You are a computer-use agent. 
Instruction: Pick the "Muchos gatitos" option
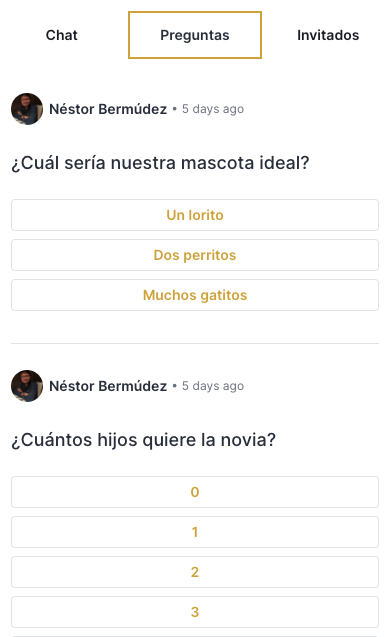(x=195, y=295)
